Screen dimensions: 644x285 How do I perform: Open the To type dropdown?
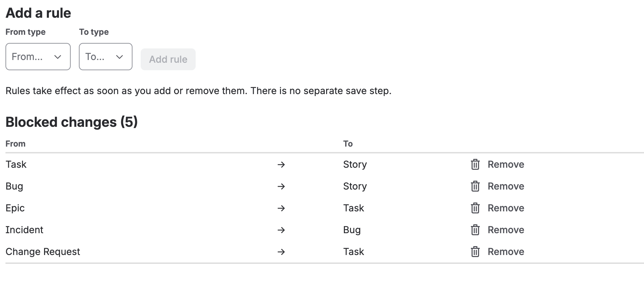pyautogui.click(x=106, y=57)
